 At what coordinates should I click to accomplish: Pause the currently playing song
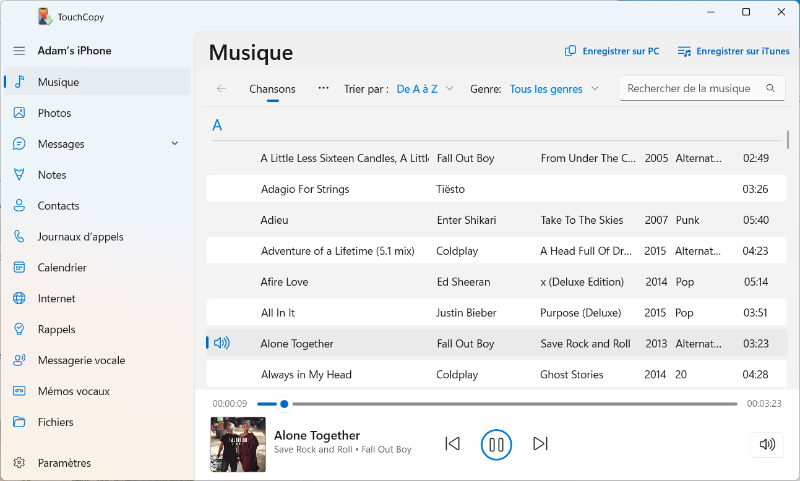pyautogui.click(x=496, y=444)
